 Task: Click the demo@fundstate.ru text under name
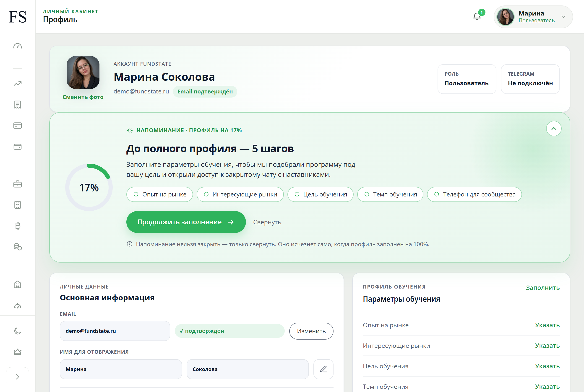click(x=141, y=91)
